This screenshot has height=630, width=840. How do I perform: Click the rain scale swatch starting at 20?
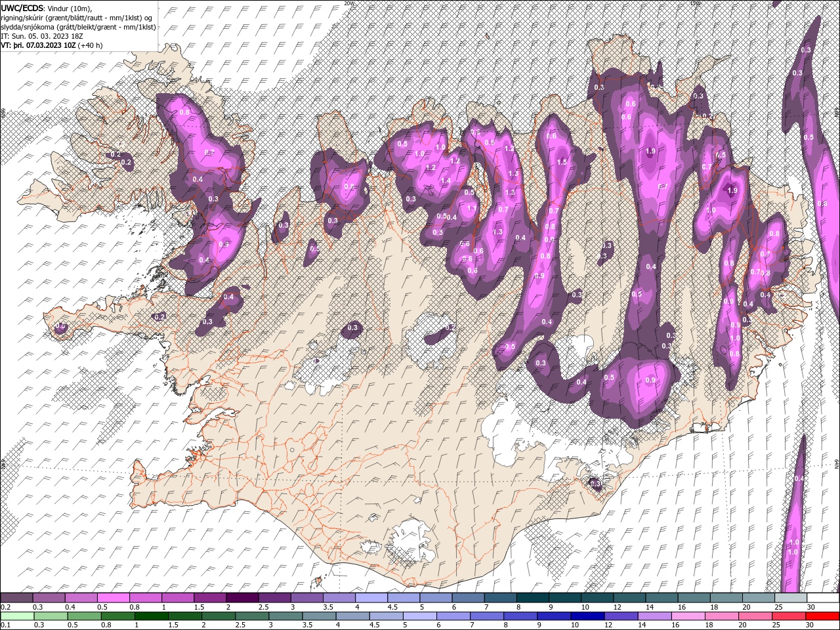coord(756,616)
